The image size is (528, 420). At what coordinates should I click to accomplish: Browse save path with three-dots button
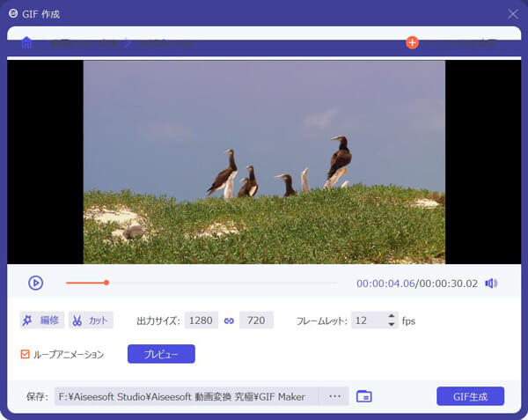(x=334, y=396)
